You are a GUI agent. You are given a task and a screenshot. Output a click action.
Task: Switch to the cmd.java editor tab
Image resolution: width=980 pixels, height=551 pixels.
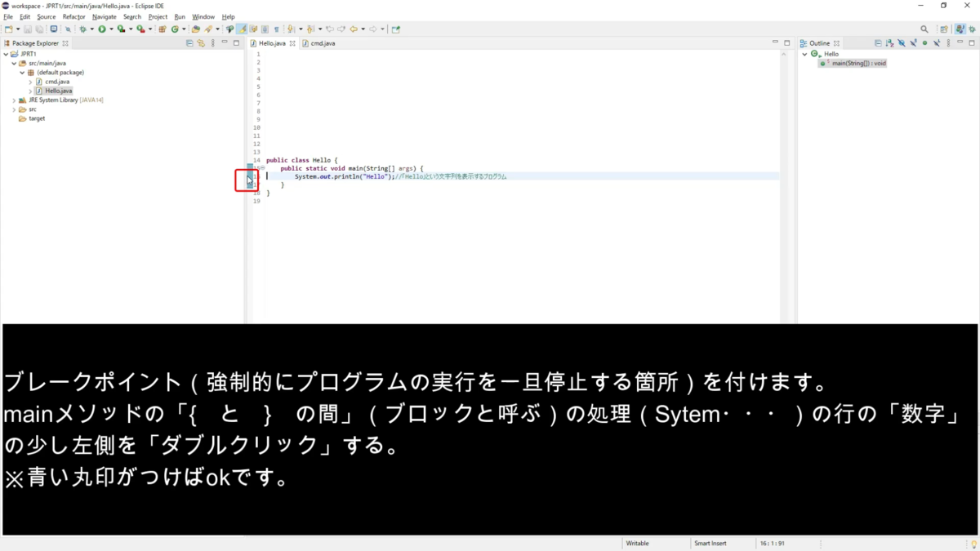tap(321, 42)
